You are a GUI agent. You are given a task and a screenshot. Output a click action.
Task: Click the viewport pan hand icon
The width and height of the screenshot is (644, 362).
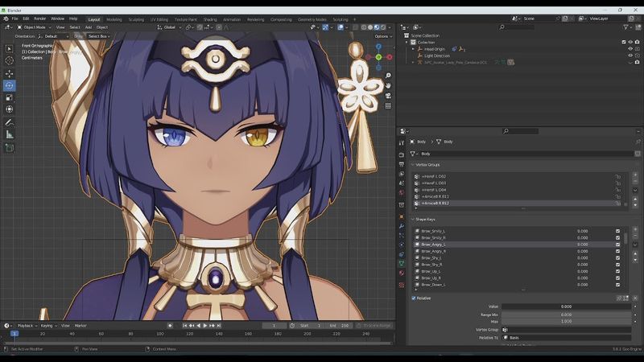pyautogui.click(x=388, y=85)
